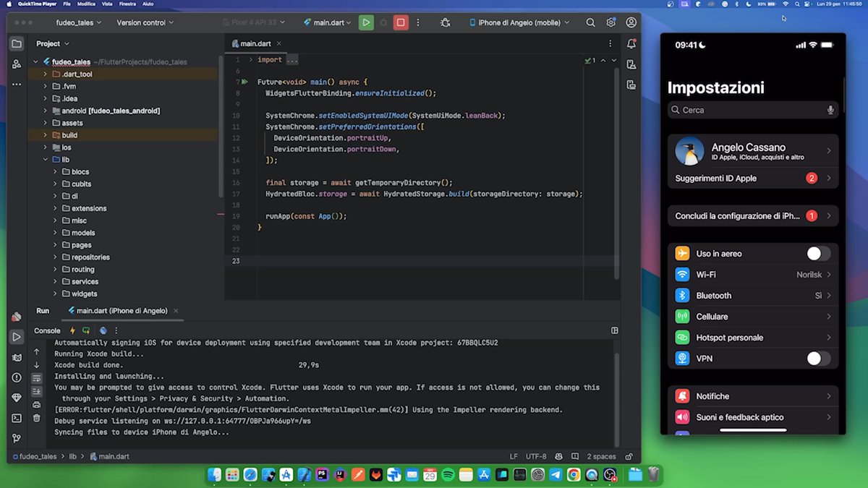The height and width of the screenshot is (488, 868).
Task: Open the IDE notifications bell
Action: point(631,44)
